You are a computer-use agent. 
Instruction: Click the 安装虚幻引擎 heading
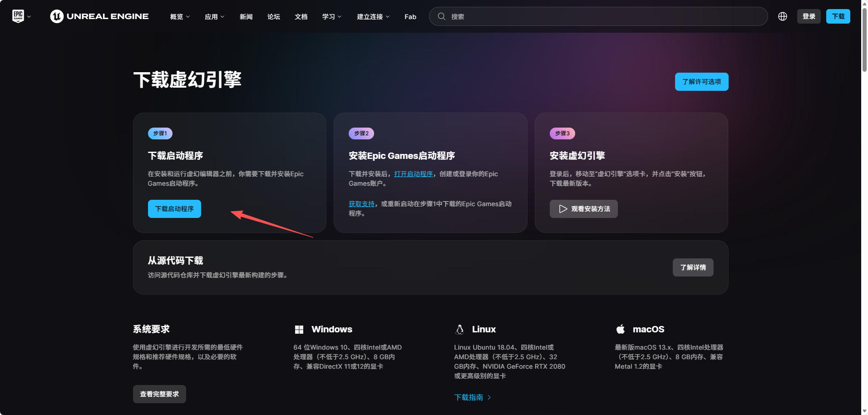577,156
